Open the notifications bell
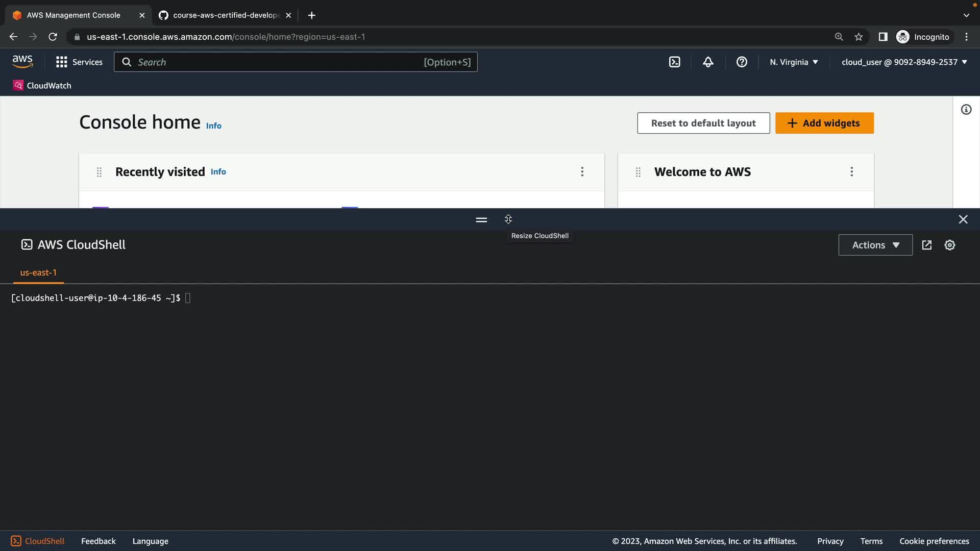 [708, 62]
